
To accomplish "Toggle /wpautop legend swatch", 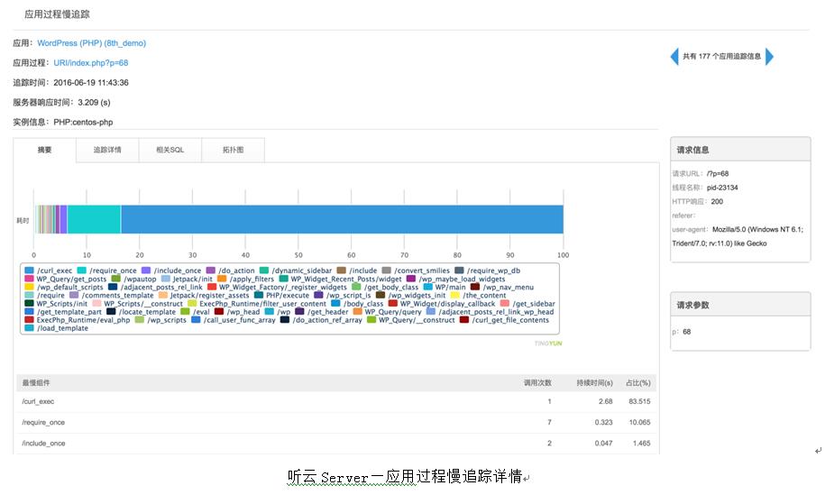I will click(x=115, y=279).
